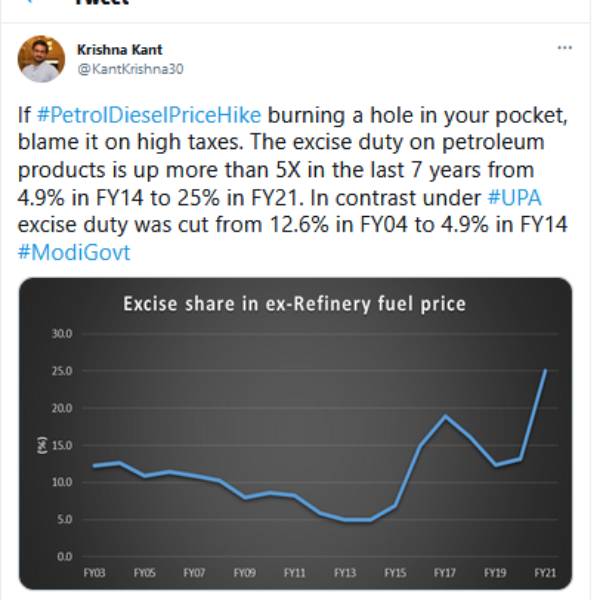Screen dimensions: 600x600
Task: Click the chart title 'Excise share in ex-Refinery fuel price'
Action: (294, 303)
